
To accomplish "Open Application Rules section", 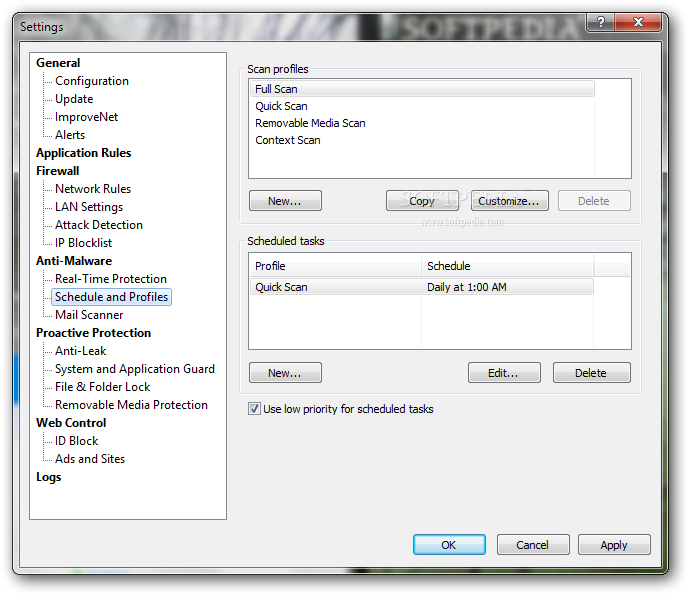I will pos(83,153).
